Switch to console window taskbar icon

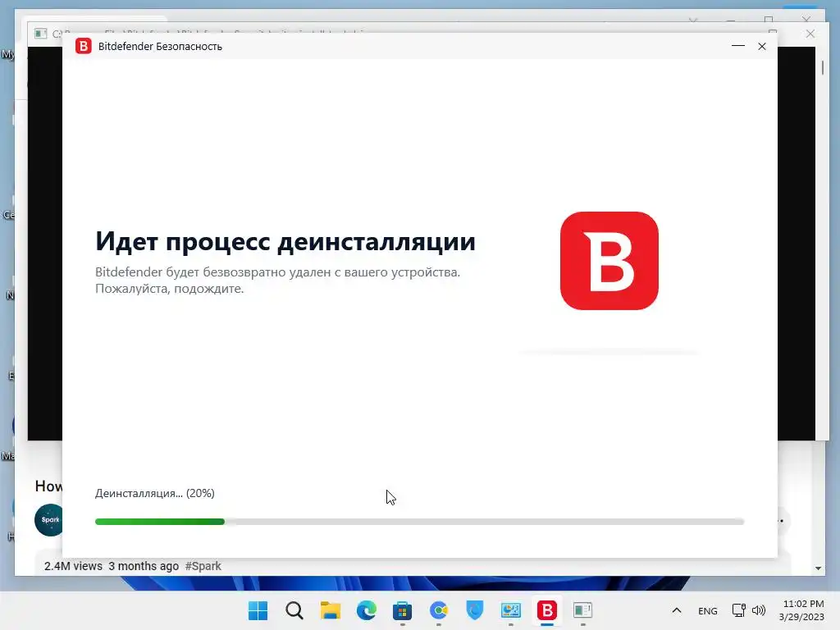pos(583,610)
